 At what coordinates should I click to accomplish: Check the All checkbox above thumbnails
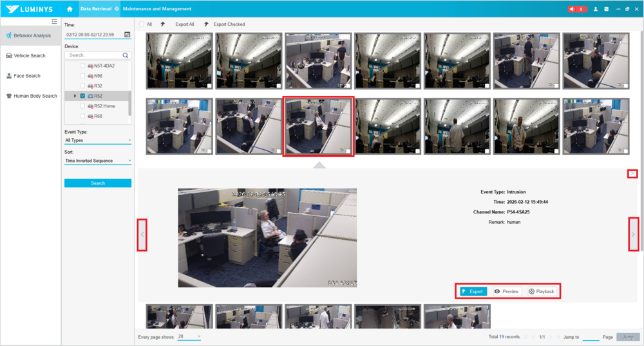click(x=142, y=24)
